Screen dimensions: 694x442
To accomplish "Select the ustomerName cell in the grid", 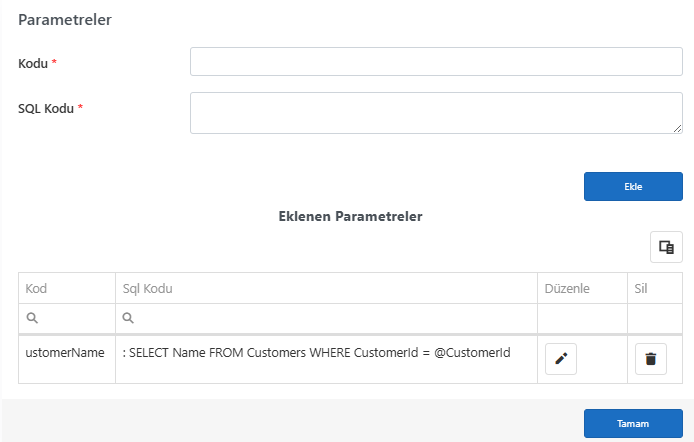I will coord(67,359).
